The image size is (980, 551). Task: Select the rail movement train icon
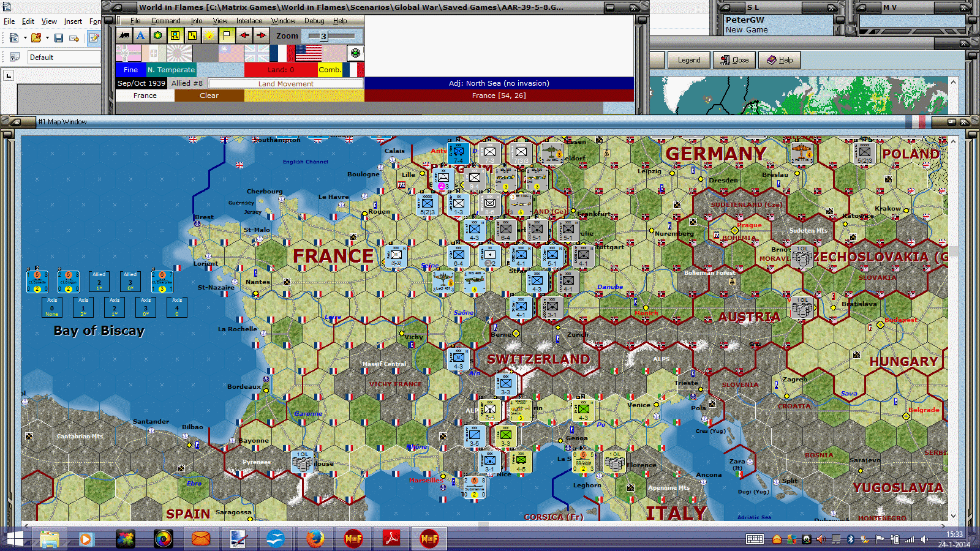coord(124,36)
